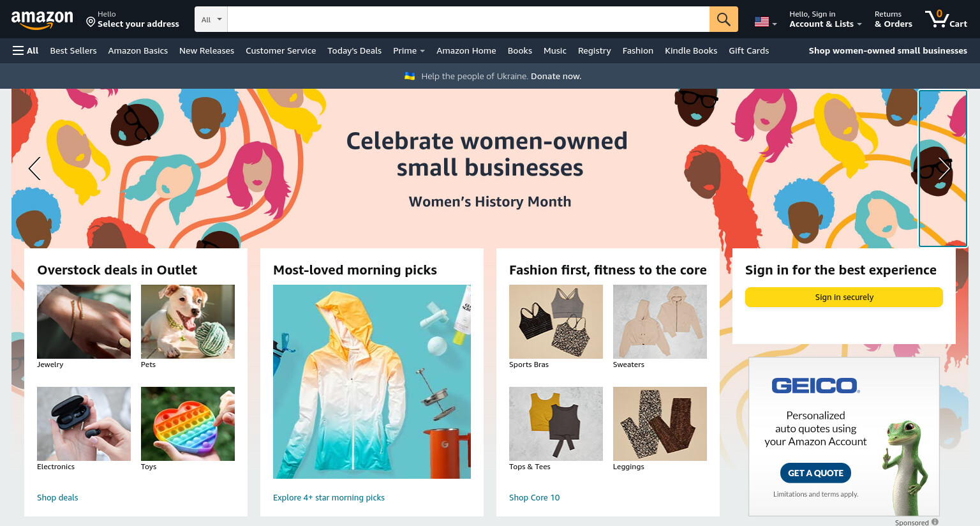This screenshot has width=980, height=526.
Task: Click into the search input field
Action: click(468, 19)
